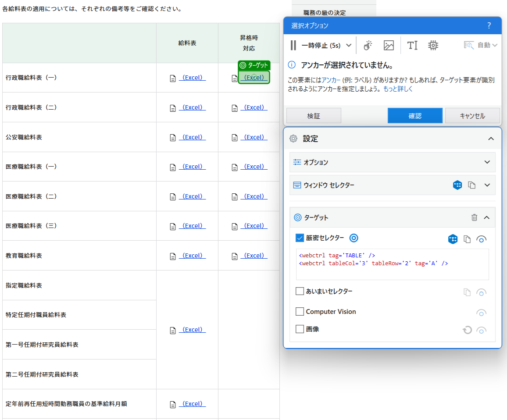Viewport: 507px width, 420px height.
Task: Toggle highlight eye for Computer Vision
Action: tap(481, 313)
